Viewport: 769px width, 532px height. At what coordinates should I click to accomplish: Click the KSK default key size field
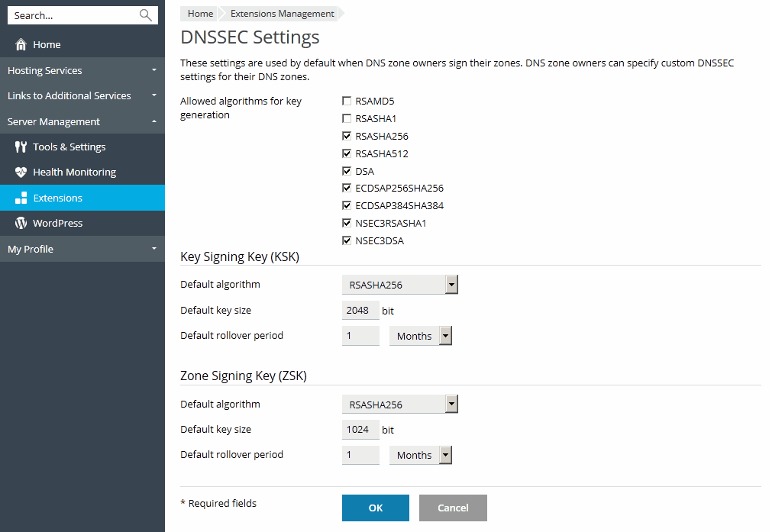360,311
